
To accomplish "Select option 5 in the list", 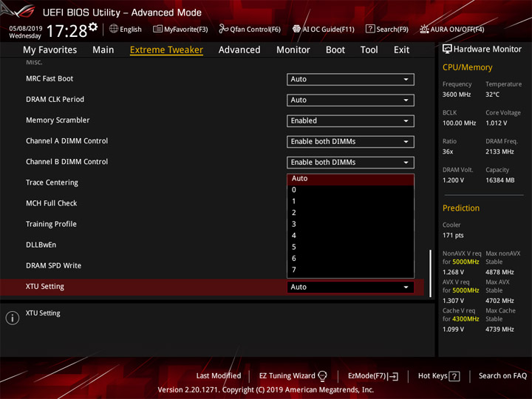I will pos(350,247).
